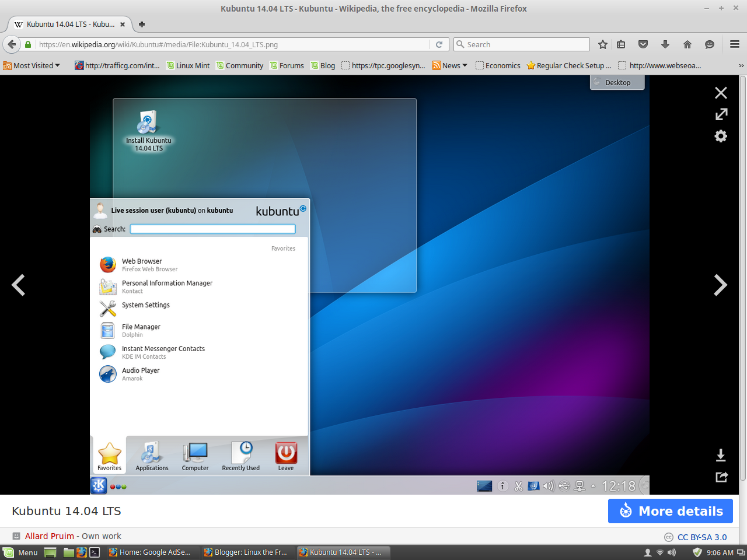Click the magnifier icon in Search box

pyautogui.click(x=460, y=44)
